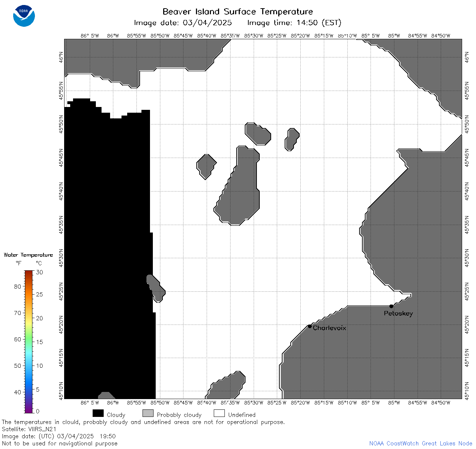Click the 70 value on Fahrenheit scale
This screenshot has height=449, width=476.
(x=17, y=313)
